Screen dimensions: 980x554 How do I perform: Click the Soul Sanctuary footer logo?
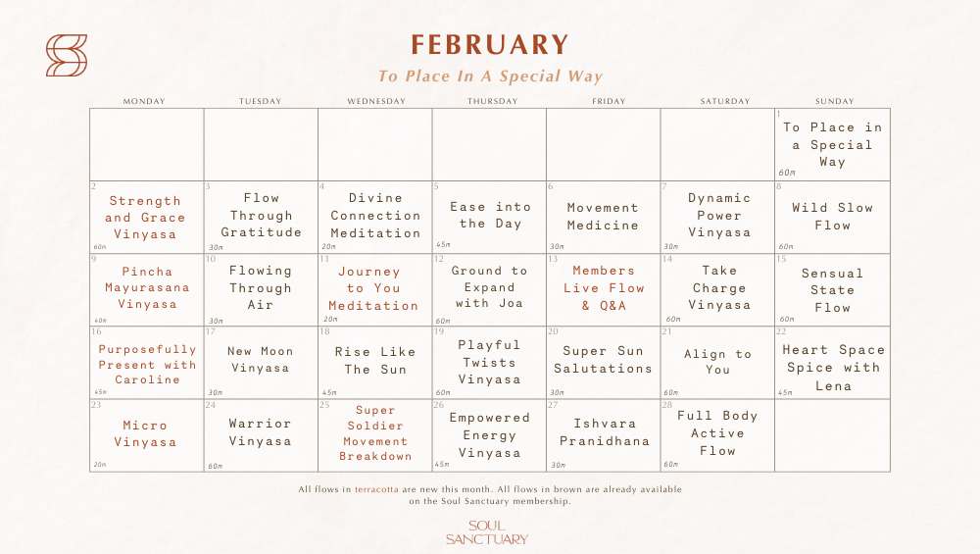[x=486, y=532]
